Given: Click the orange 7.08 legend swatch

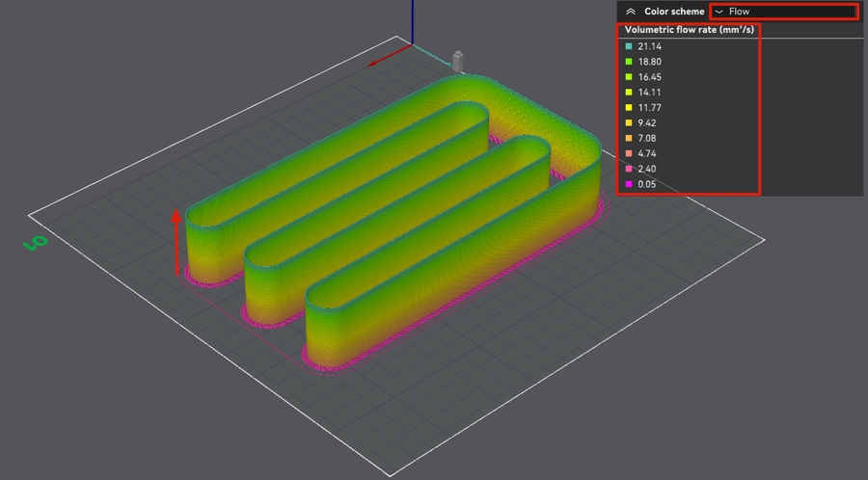Looking at the screenshot, I should coord(628,138).
